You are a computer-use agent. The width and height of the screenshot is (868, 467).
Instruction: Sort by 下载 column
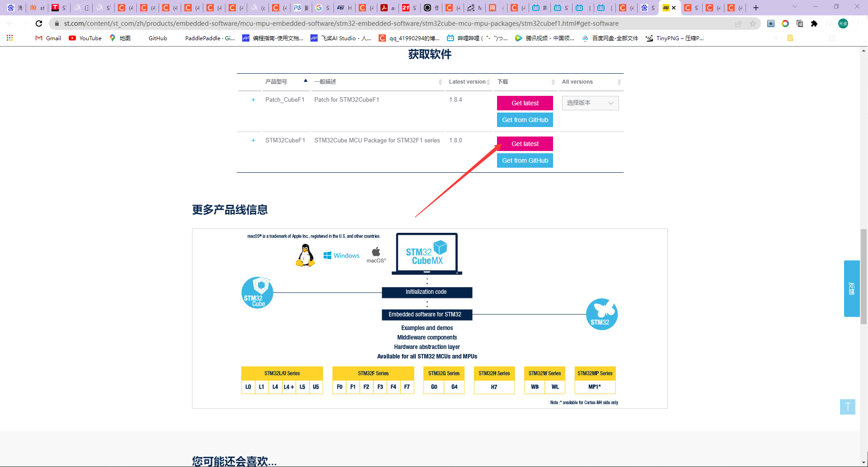pyautogui.click(x=526, y=81)
